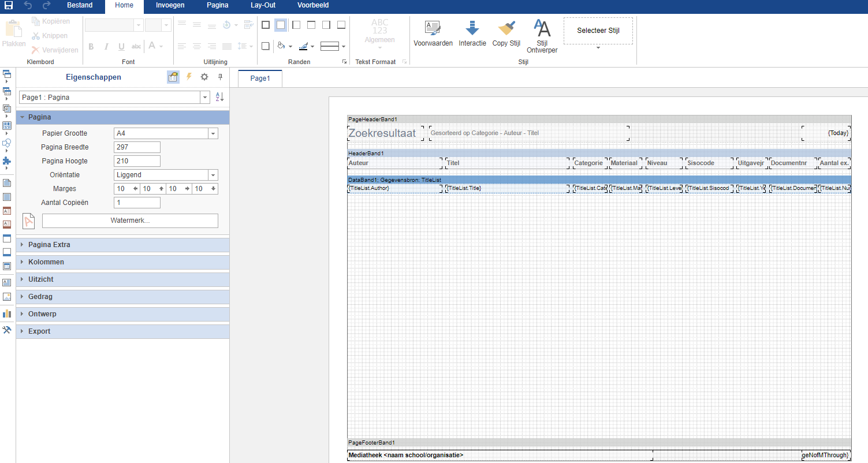Screen dimensions: 868x463
Task: Click the Save icon in the title bar
Action: pos(9,5)
